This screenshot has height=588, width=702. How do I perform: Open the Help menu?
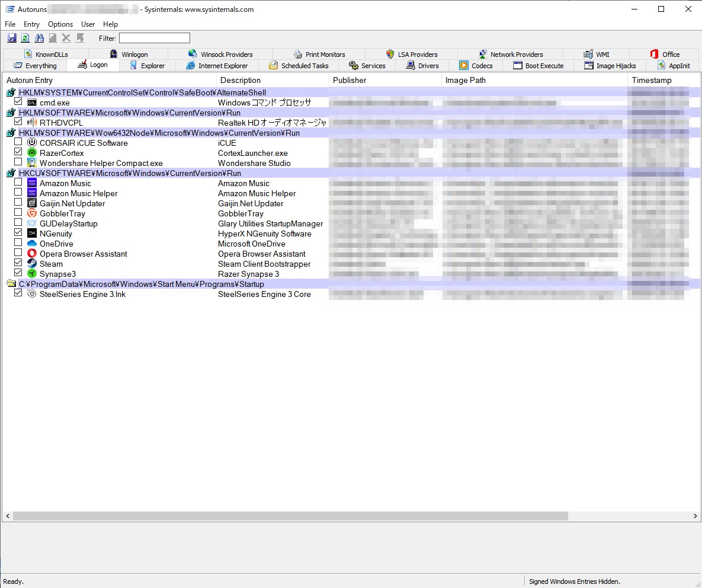tap(110, 24)
